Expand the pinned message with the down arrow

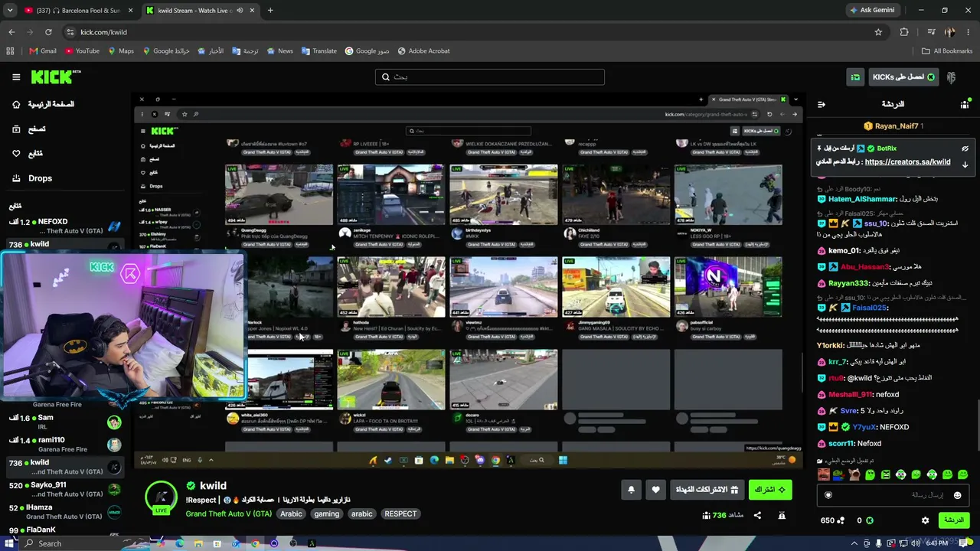point(965,164)
